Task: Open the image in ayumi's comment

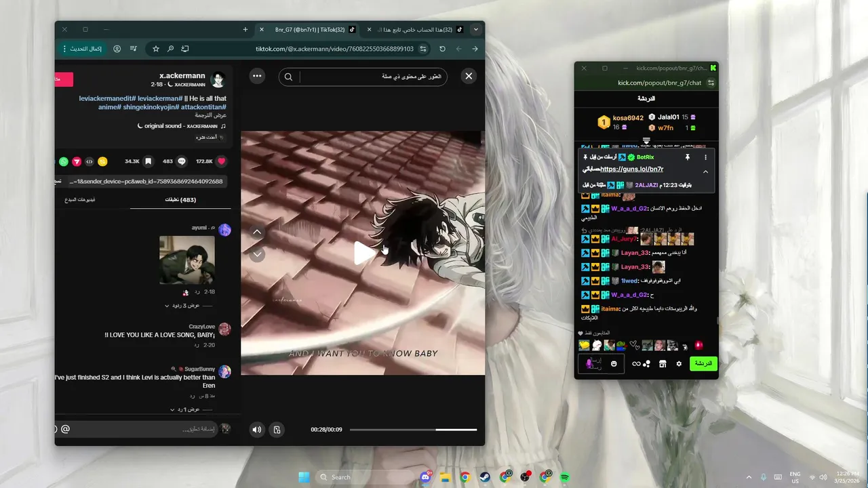Action: 187,260
